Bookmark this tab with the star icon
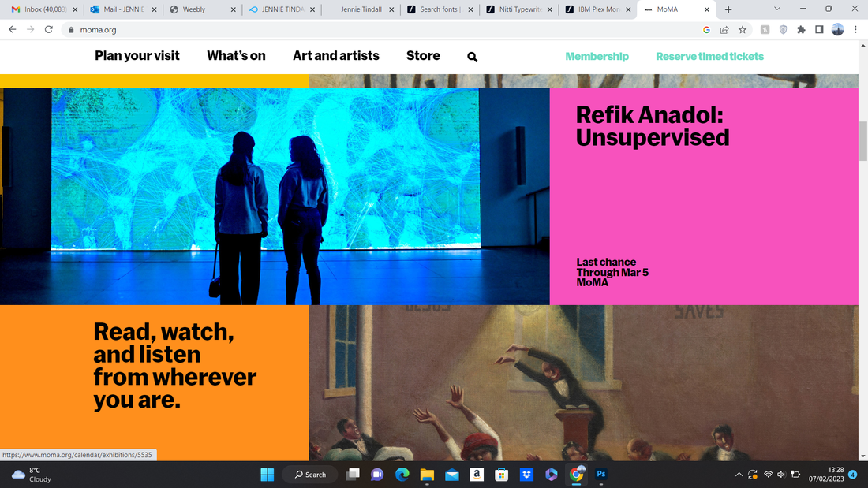The width and height of the screenshot is (868, 488). 743,30
